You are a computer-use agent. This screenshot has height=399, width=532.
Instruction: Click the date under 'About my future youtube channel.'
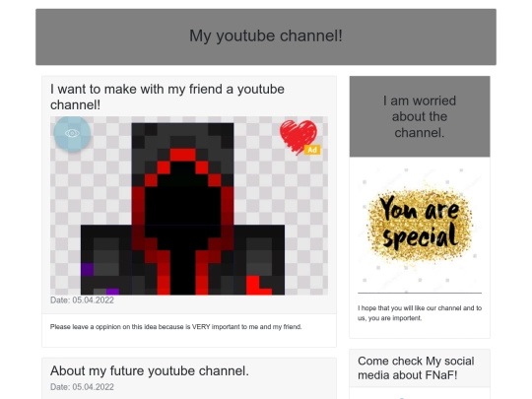pyautogui.click(x=82, y=387)
